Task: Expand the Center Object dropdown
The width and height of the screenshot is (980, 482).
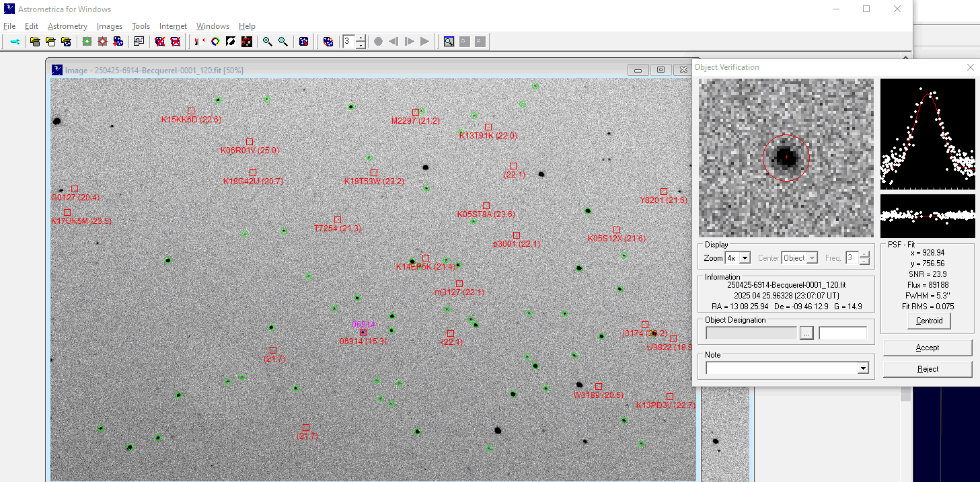Action: [813, 258]
